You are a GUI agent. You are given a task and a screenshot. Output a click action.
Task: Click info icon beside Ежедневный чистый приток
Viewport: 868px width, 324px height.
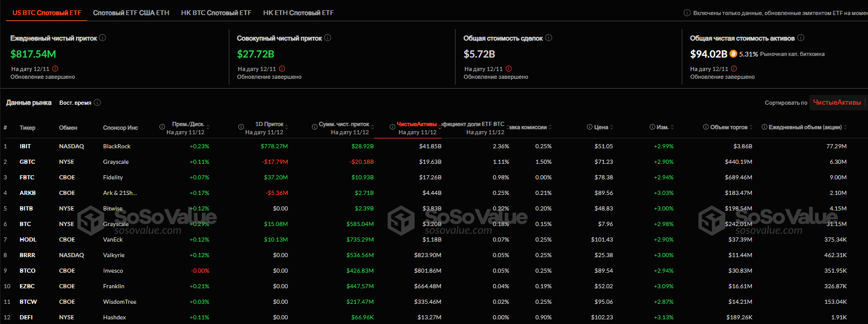pos(103,38)
